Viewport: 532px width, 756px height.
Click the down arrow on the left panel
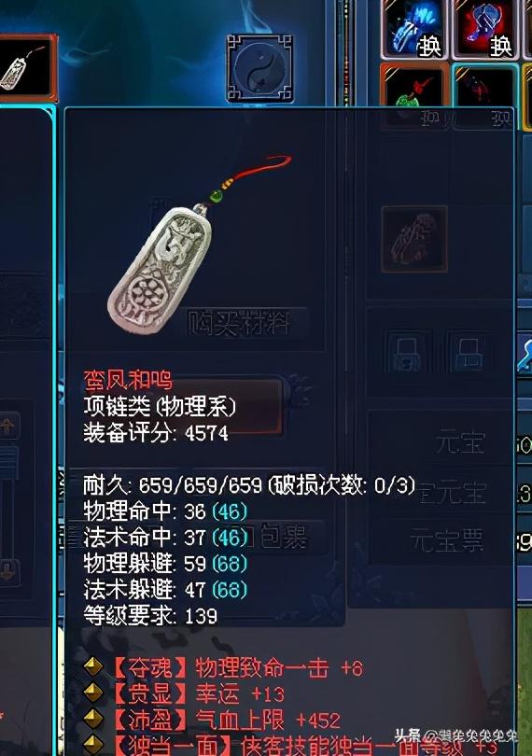pos(8,572)
